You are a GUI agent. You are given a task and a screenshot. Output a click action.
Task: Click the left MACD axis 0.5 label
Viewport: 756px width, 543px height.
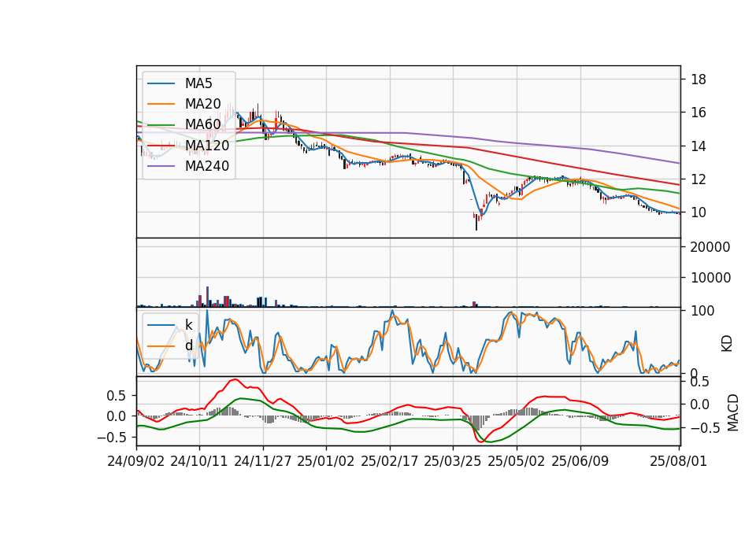coord(115,396)
